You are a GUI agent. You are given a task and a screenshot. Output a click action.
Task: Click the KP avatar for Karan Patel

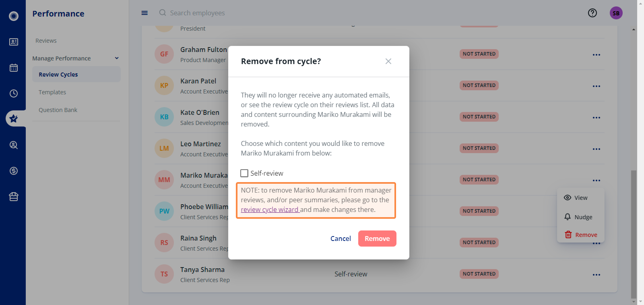point(164,86)
